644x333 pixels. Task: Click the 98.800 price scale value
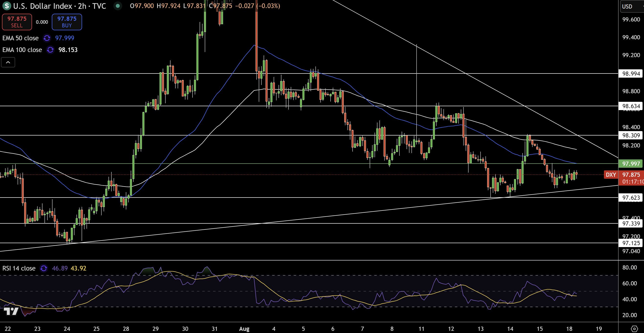(x=631, y=91)
